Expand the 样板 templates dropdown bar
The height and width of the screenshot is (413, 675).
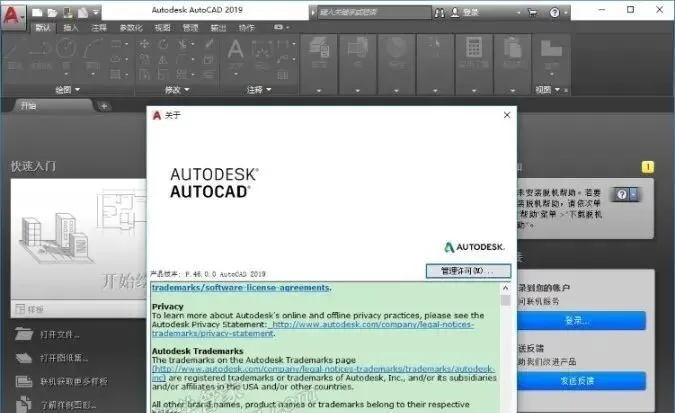coord(79,309)
